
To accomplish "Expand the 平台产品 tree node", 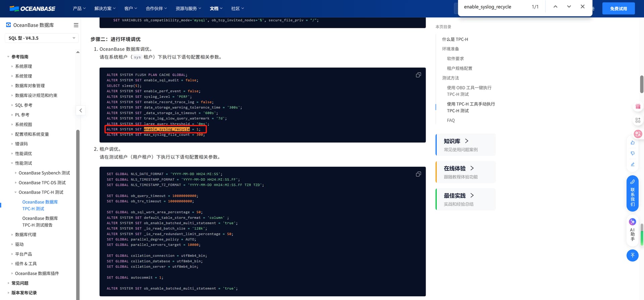I will pos(12,254).
